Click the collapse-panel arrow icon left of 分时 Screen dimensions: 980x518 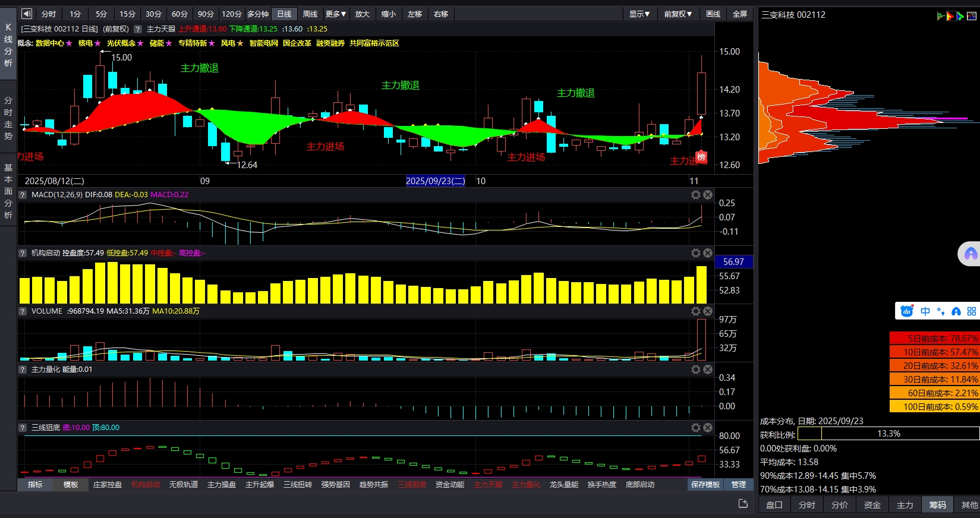[x=27, y=14]
